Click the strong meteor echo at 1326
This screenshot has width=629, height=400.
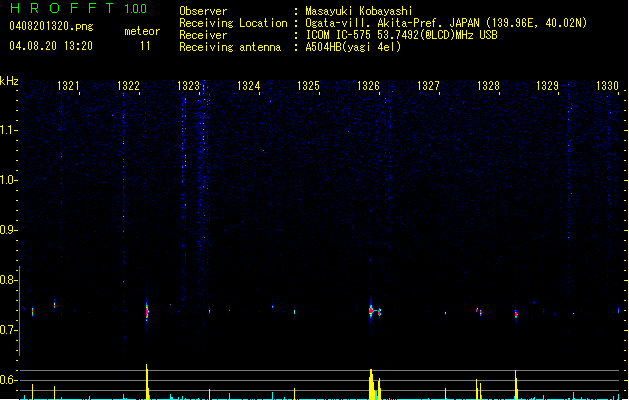tap(371, 311)
